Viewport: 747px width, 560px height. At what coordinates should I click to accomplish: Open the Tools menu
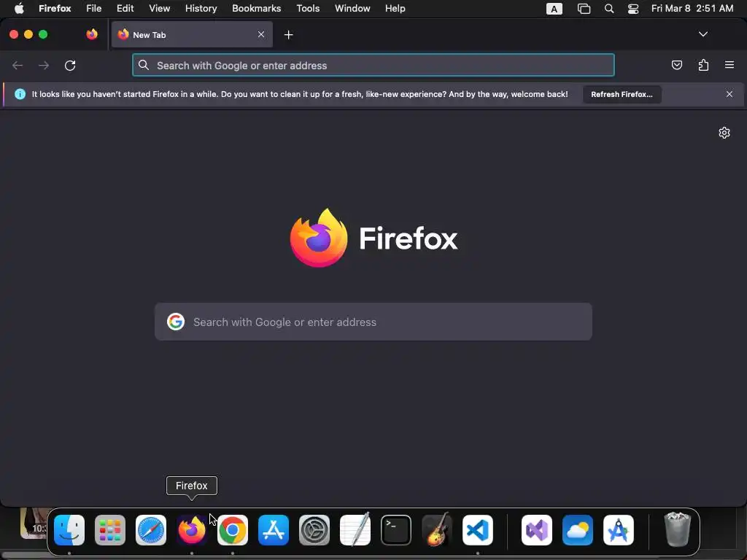[308, 9]
